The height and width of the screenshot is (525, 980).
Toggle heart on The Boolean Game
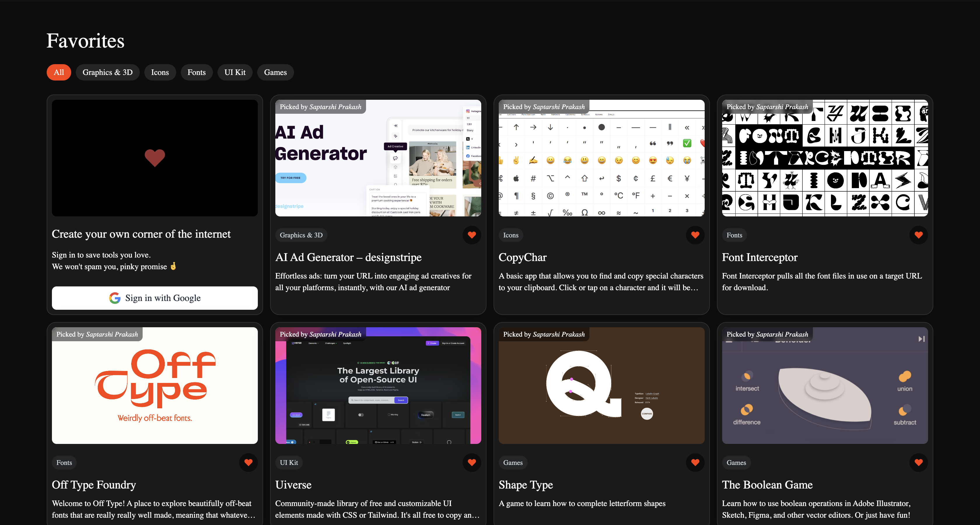point(918,463)
